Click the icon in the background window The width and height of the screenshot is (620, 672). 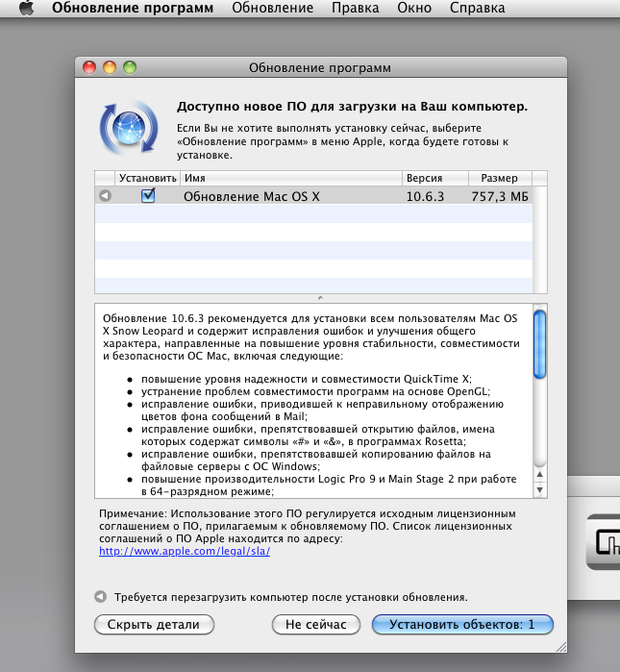point(604,541)
